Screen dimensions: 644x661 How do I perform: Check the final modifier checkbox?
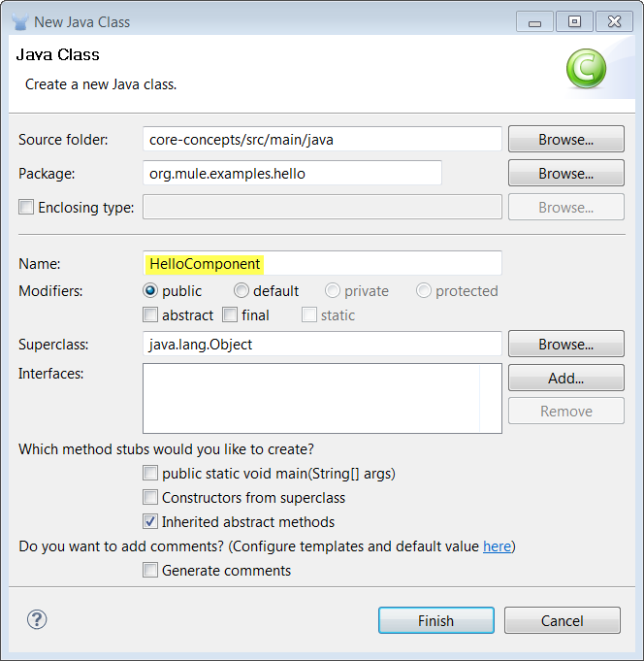pos(230,314)
